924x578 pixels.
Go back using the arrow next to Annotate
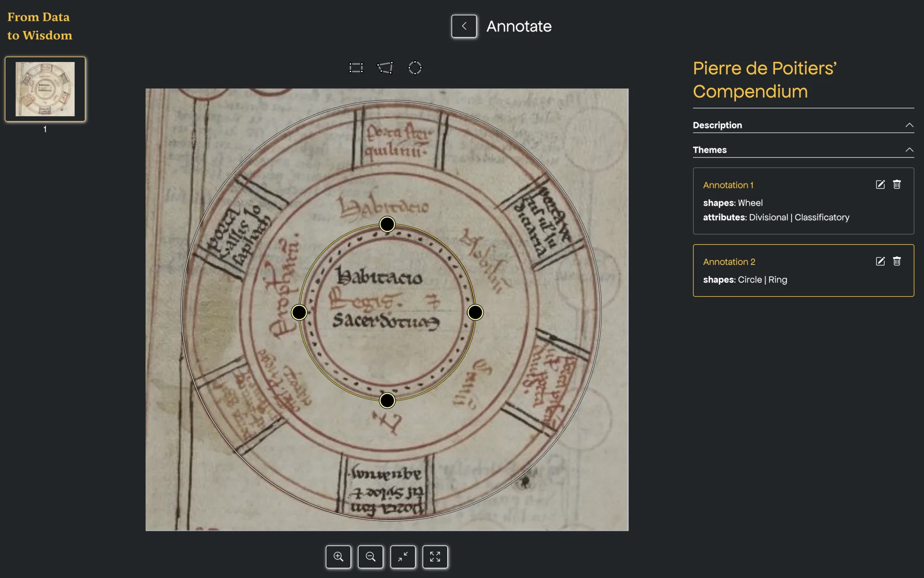[x=464, y=26]
